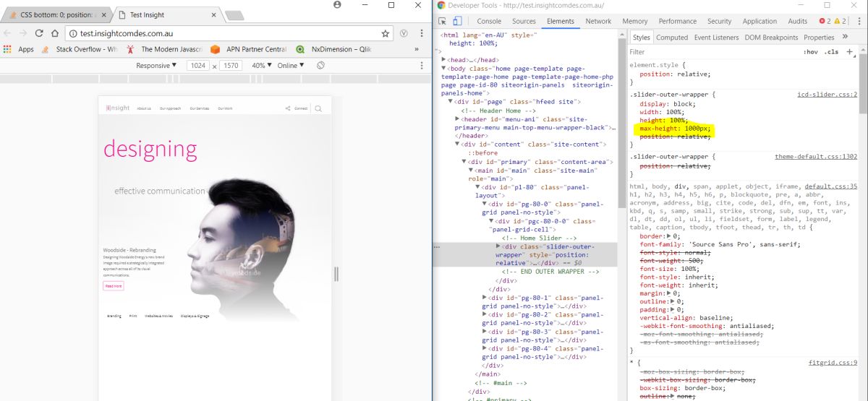Click the round V extension icon

tap(404, 33)
